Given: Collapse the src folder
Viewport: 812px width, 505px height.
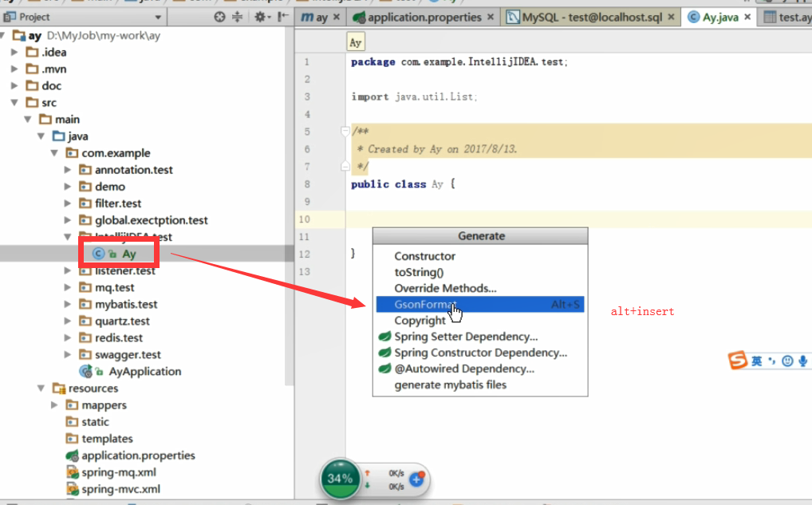Looking at the screenshot, I should [14, 103].
